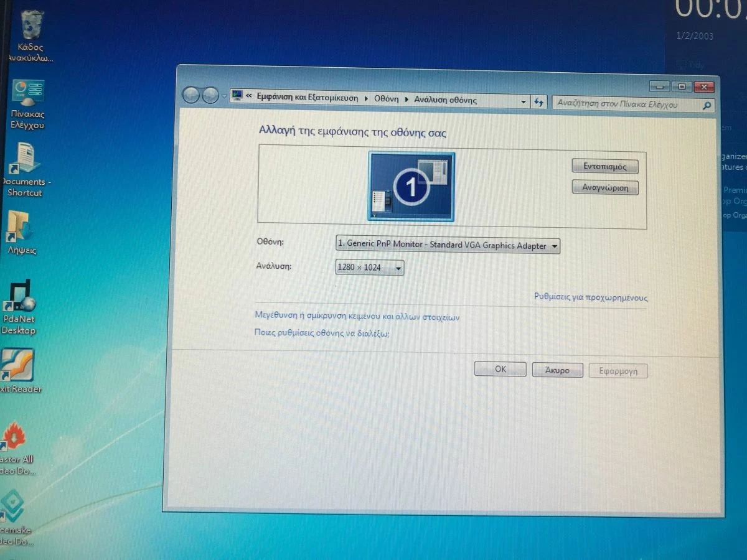Expand the address bar history dropdown arrow
747x560 pixels.
coord(524,102)
